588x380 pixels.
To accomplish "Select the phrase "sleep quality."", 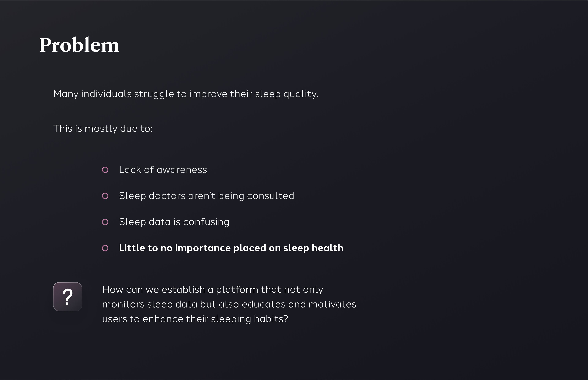I will pyautogui.click(x=286, y=94).
